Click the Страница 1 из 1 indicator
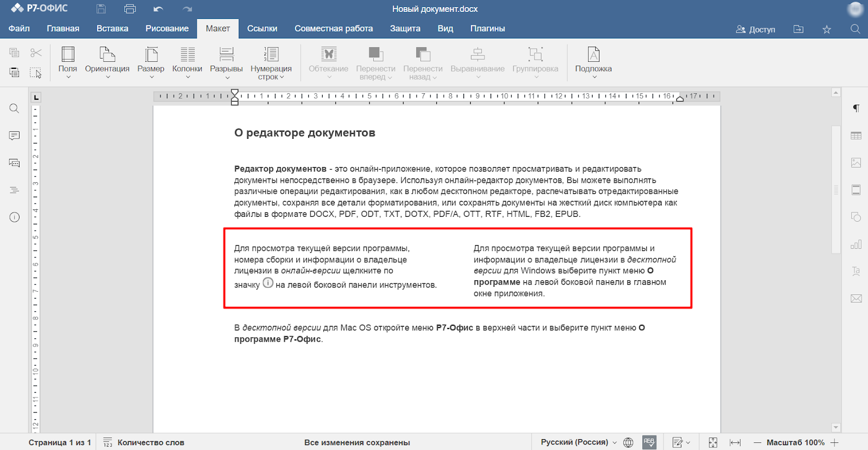This screenshot has width=868, height=450. coord(60,442)
